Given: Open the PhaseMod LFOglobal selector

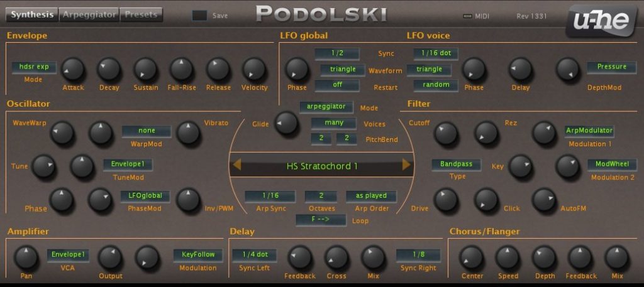Looking at the screenshot, I should point(145,196).
